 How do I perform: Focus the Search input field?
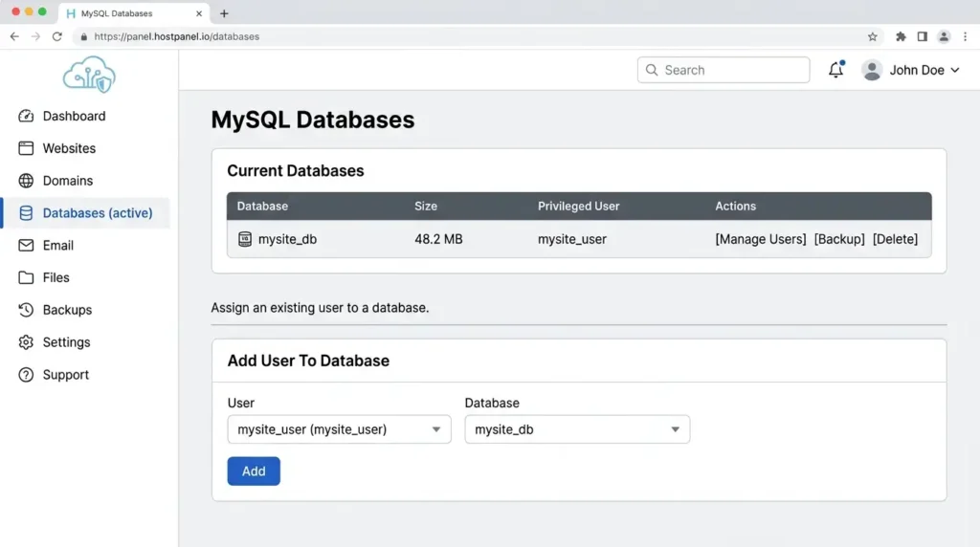(x=724, y=70)
